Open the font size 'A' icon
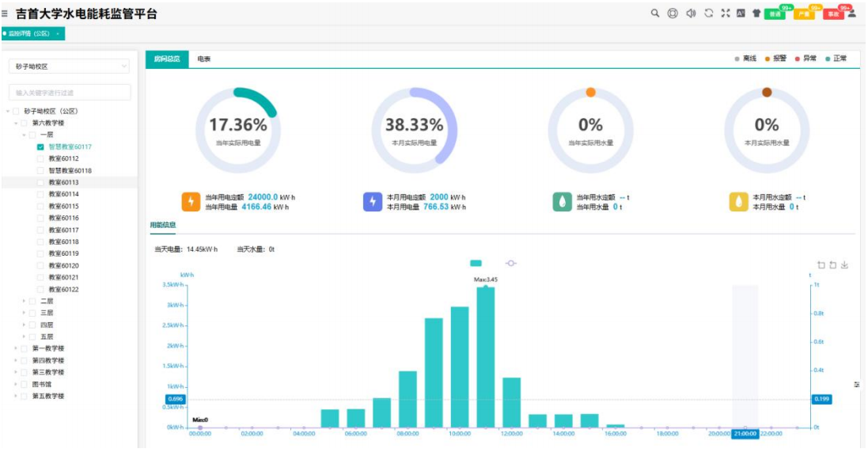The image size is (868, 460). [x=741, y=13]
